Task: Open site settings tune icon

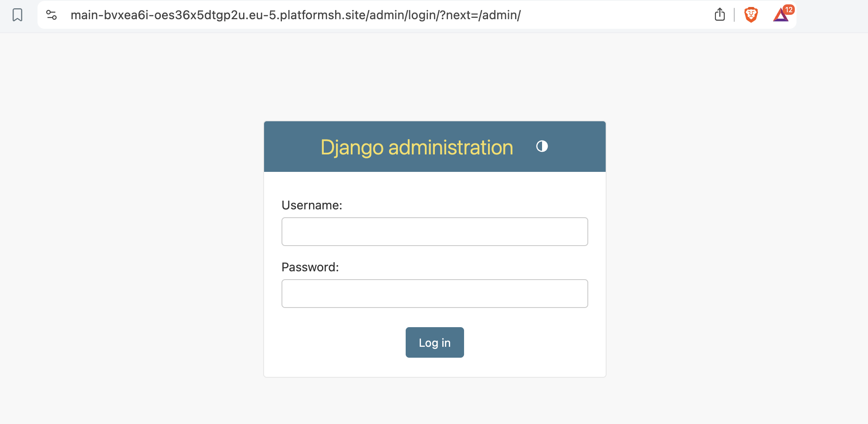Action: (51, 15)
